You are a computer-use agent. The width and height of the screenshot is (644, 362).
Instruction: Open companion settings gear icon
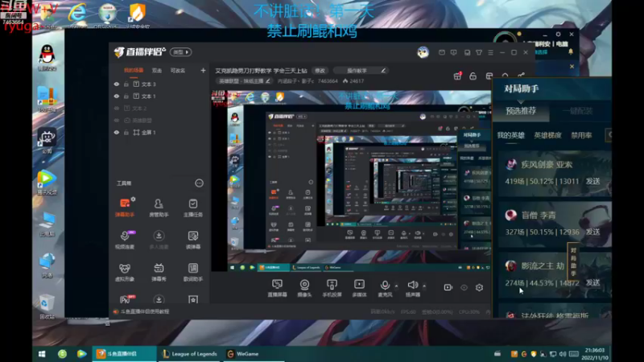click(x=479, y=287)
